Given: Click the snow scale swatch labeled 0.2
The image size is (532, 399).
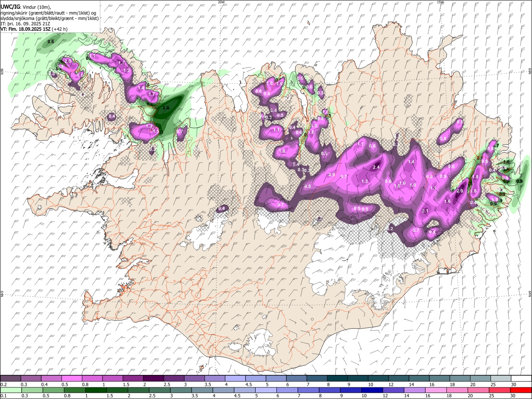Looking at the screenshot, I should tap(10, 378).
